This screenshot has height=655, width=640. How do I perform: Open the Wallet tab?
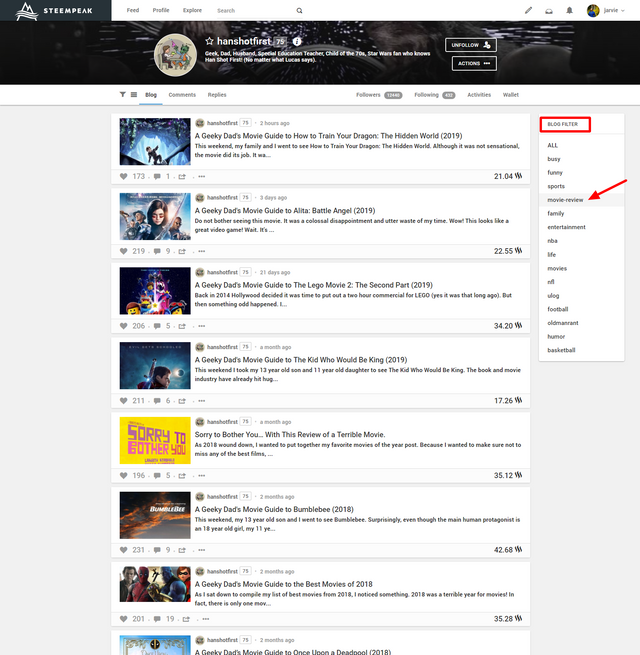coord(510,95)
